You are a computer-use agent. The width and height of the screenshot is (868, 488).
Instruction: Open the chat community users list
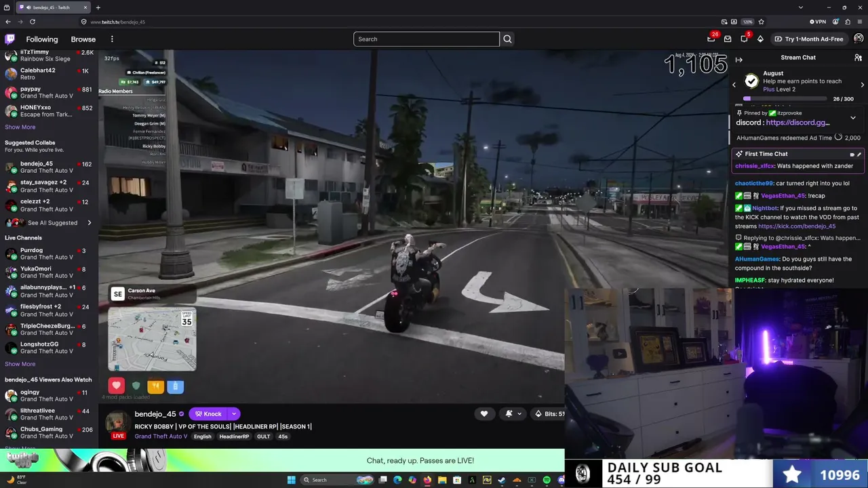pos(858,58)
